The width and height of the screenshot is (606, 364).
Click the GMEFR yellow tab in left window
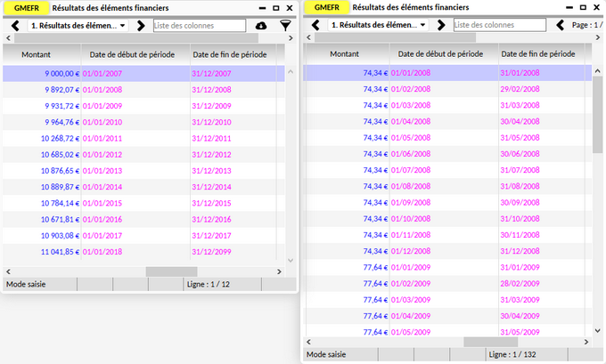tap(25, 8)
